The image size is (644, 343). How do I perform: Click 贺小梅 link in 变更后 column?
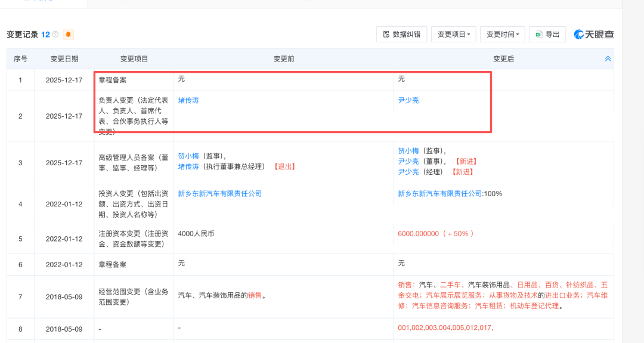click(x=408, y=151)
